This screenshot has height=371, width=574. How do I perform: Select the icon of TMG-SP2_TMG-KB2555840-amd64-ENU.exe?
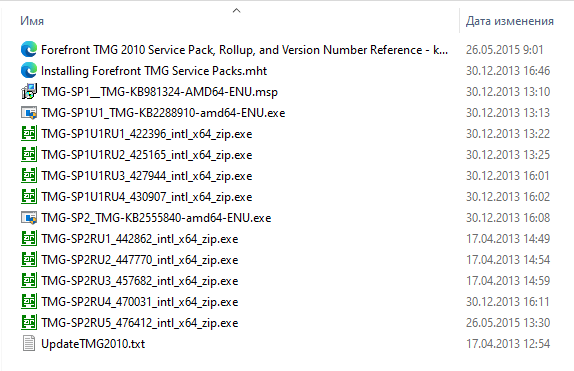(29, 218)
